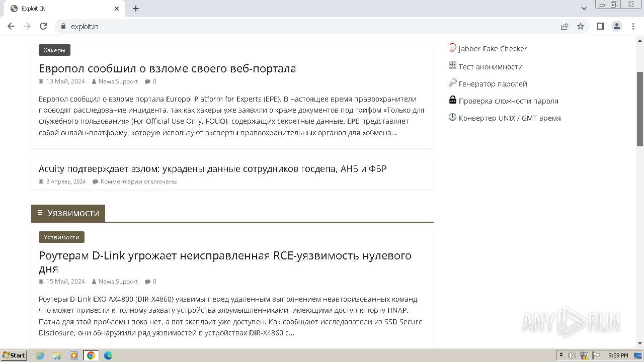Open the Chrome three-dot menu
Screen dimensions: 644x362
[633, 26]
